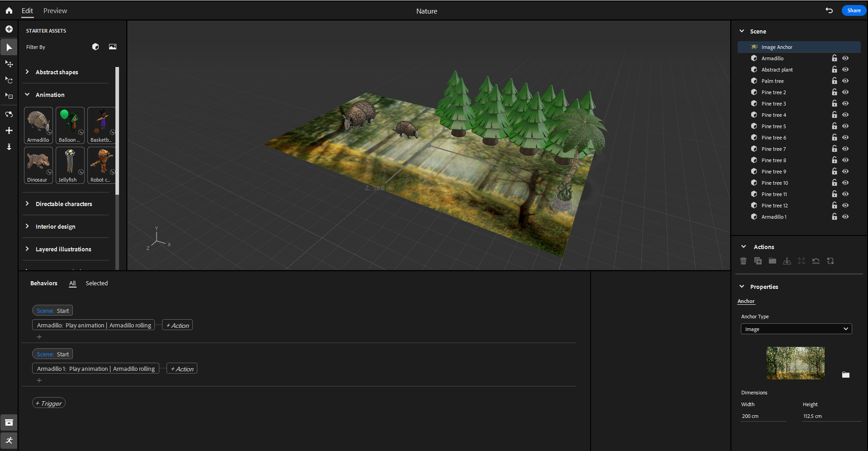
Task: Click the Undo arrow icon
Action: click(x=829, y=10)
